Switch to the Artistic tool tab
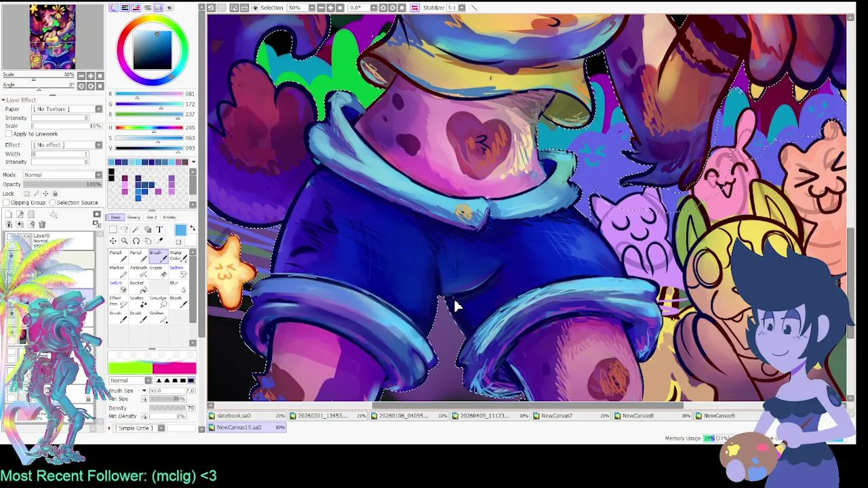This screenshot has width=868, height=488. pos(169,218)
